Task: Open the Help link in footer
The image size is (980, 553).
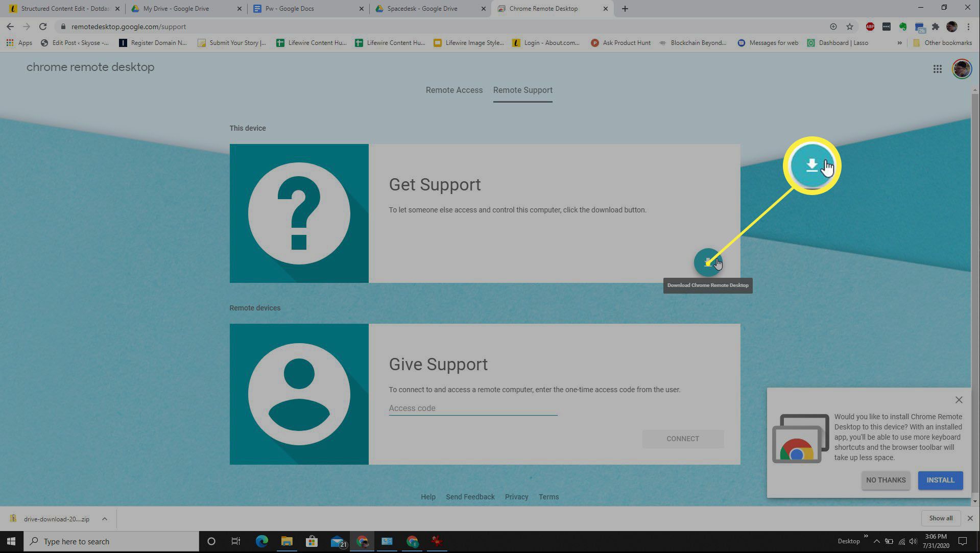Action: [x=428, y=497]
